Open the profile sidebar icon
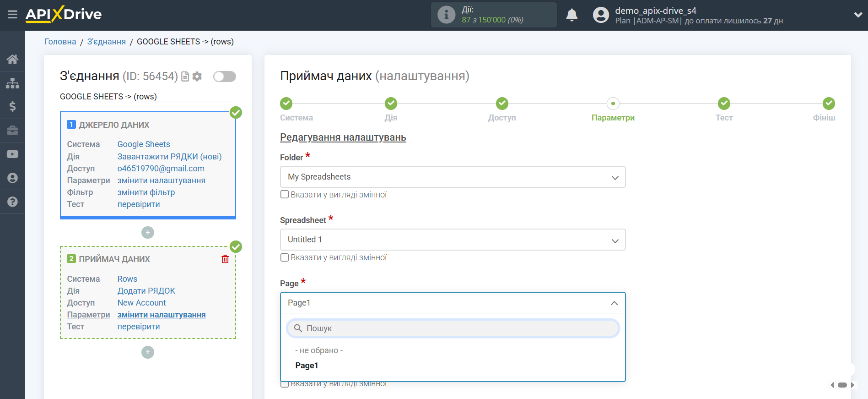This screenshot has width=868, height=399. 12,178
